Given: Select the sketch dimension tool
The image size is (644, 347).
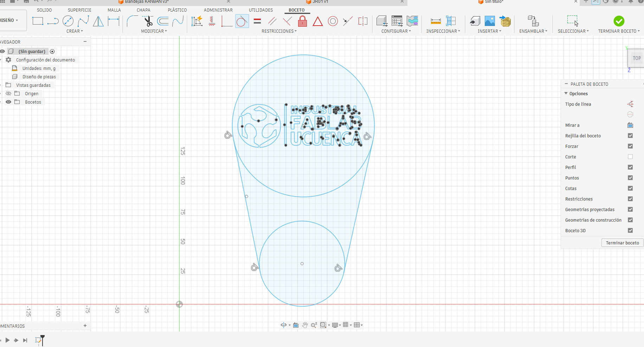Looking at the screenshot, I should coord(114,21).
